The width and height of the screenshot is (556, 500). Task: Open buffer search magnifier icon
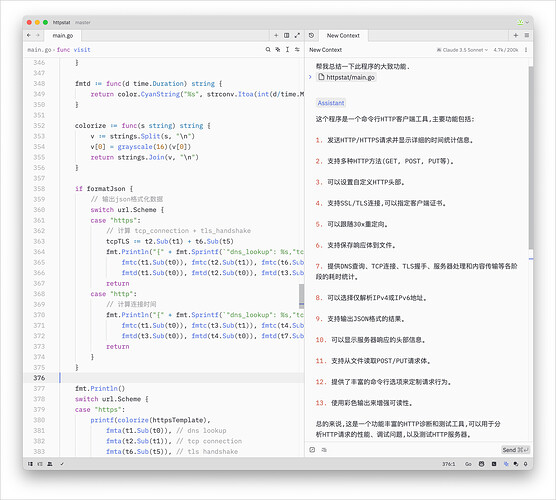click(268, 50)
